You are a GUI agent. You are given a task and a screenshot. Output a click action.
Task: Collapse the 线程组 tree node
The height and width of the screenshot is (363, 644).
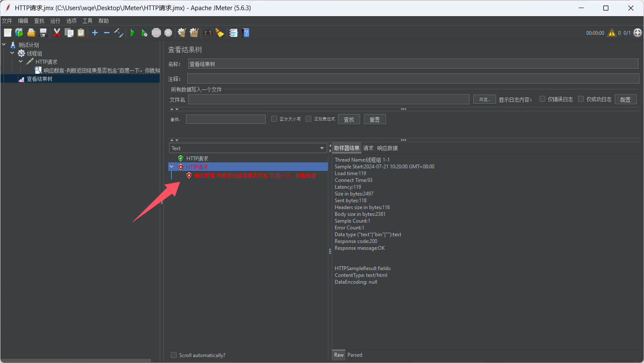12,53
